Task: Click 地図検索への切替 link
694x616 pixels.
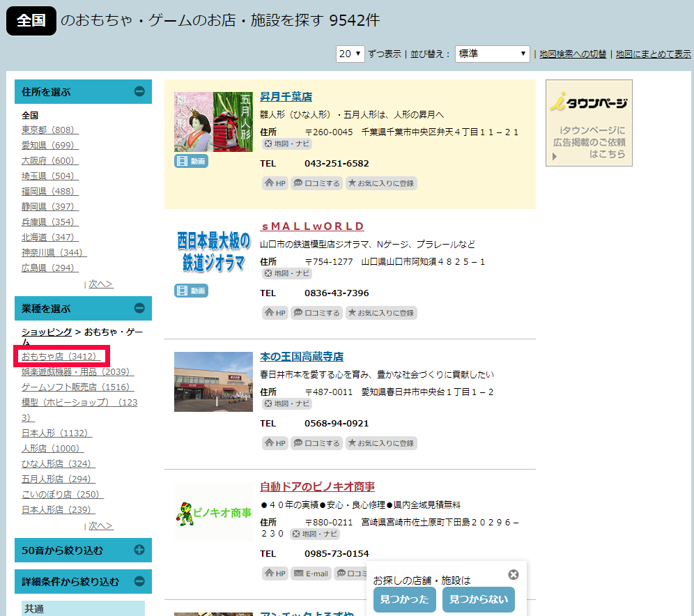Action: pyautogui.click(x=573, y=54)
